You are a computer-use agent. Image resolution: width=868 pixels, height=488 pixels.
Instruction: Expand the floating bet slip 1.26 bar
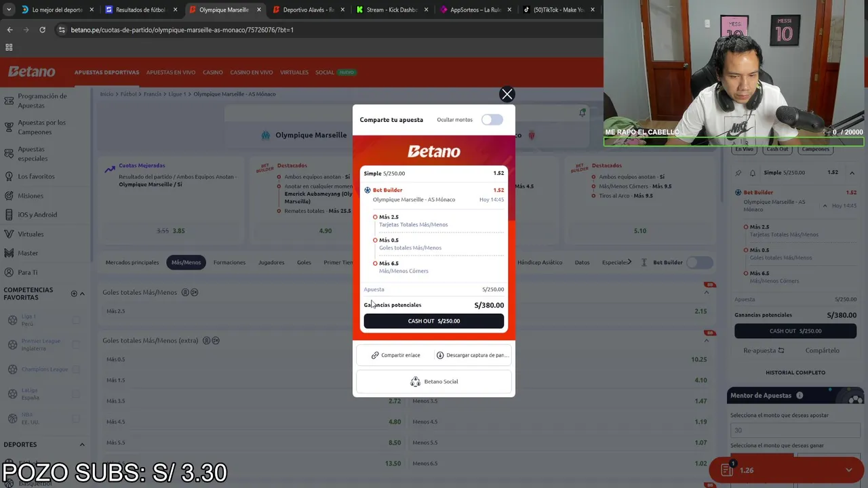pyautogui.click(x=786, y=470)
